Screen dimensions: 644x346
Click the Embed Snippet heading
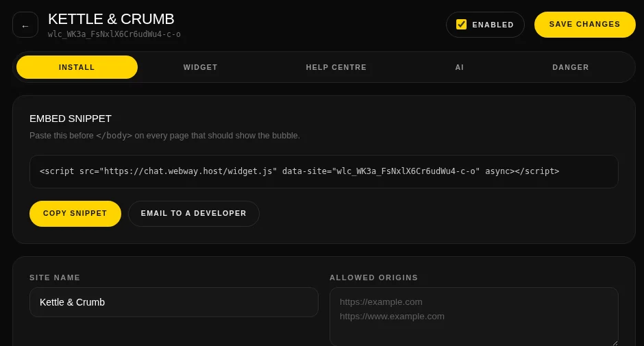(x=71, y=119)
